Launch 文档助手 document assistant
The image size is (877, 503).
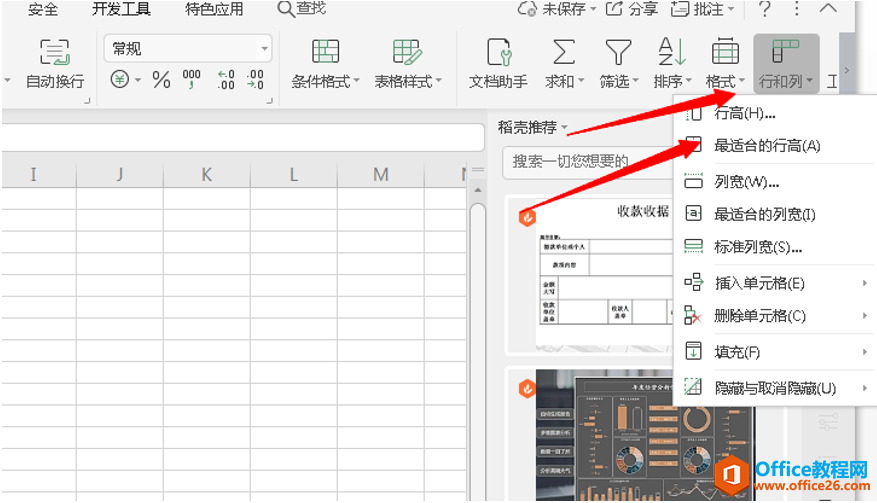[498, 64]
